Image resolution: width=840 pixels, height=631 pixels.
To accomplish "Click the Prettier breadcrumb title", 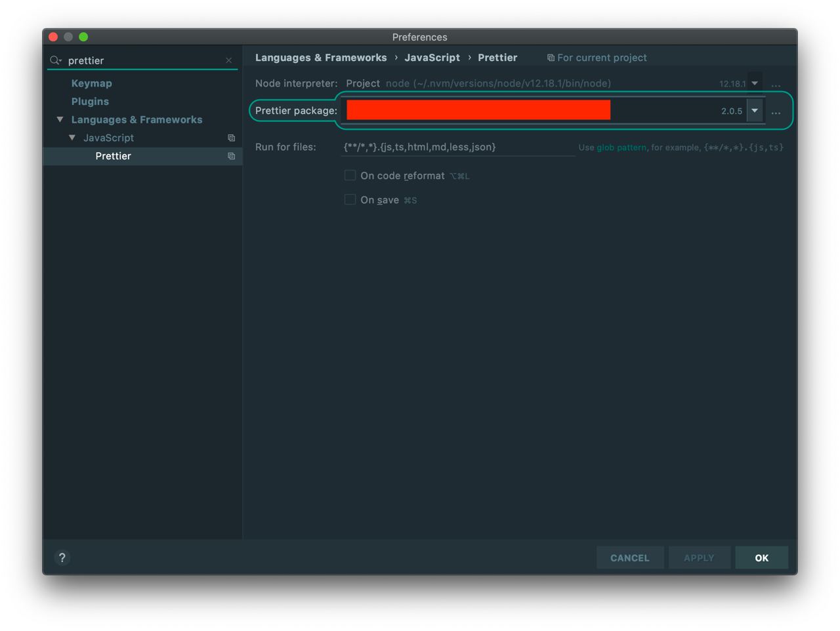I will [x=497, y=58].
